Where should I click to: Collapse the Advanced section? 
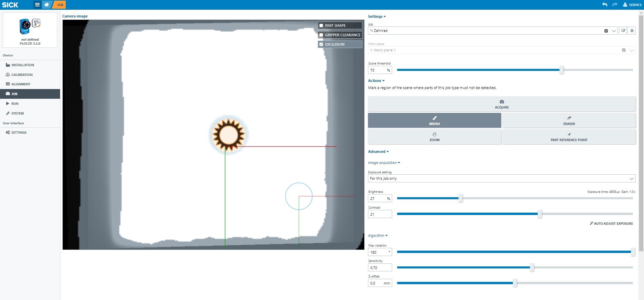(x=378, y=152)
